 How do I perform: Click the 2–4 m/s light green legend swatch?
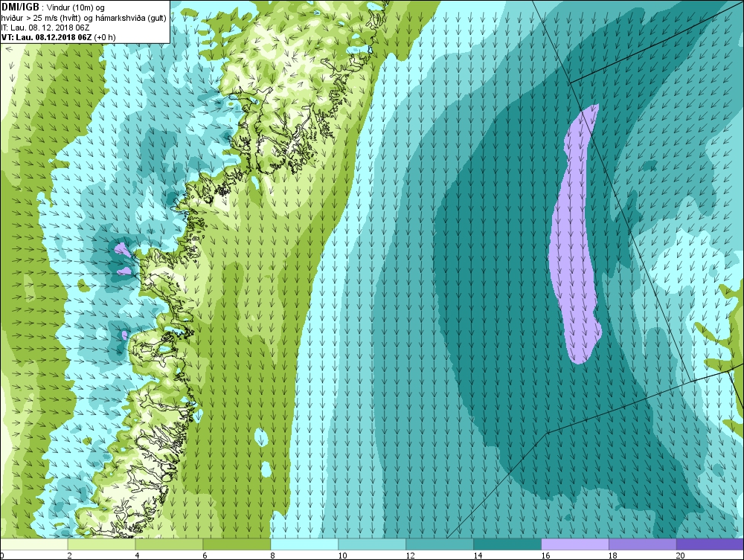point(101,544)
